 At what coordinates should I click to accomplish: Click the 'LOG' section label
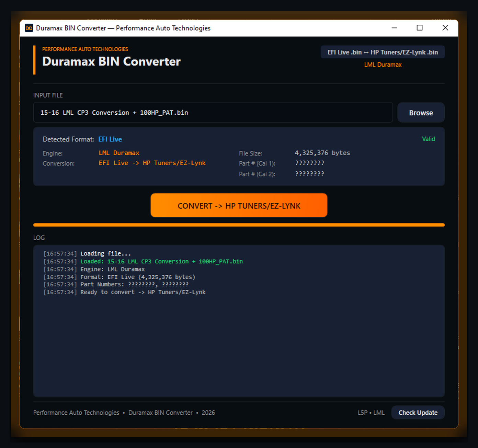point(39,238)
